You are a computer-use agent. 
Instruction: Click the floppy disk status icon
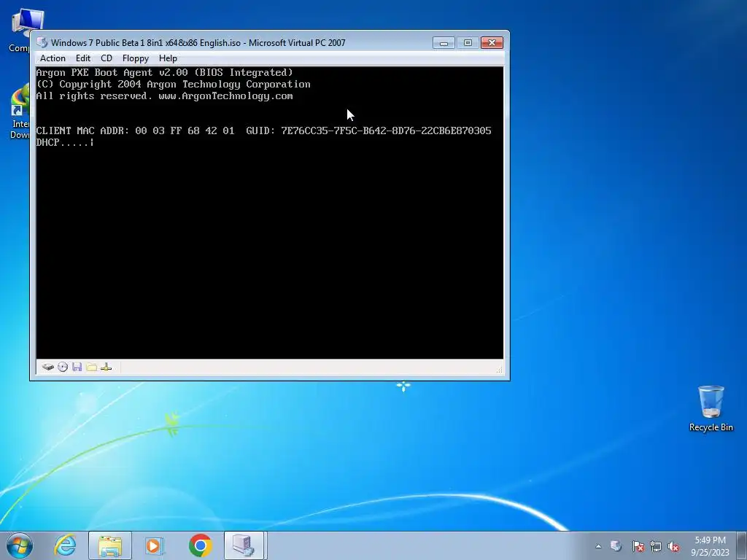pos(77,367)
